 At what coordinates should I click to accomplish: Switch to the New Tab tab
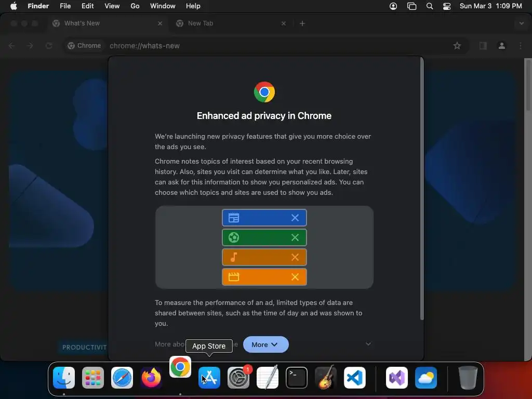coord(231,23)
